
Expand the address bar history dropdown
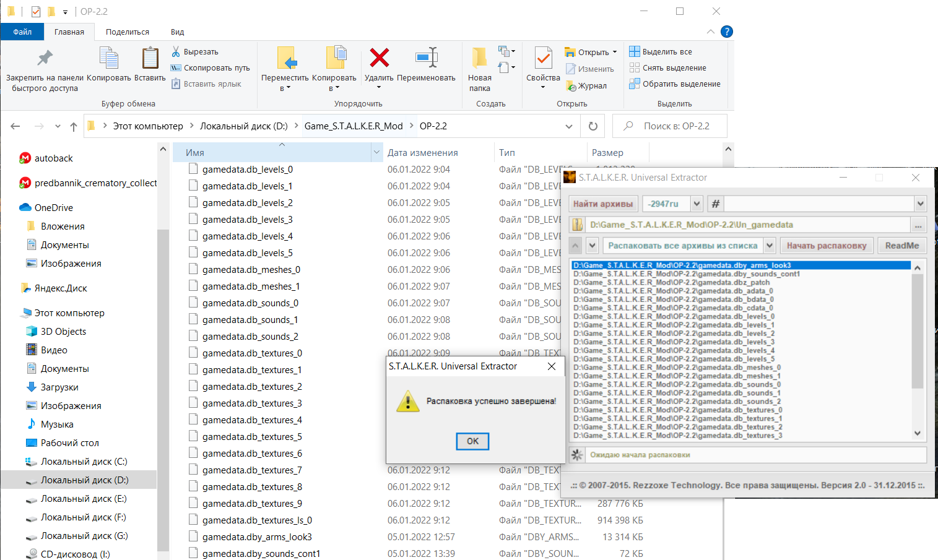coord(568,126)
